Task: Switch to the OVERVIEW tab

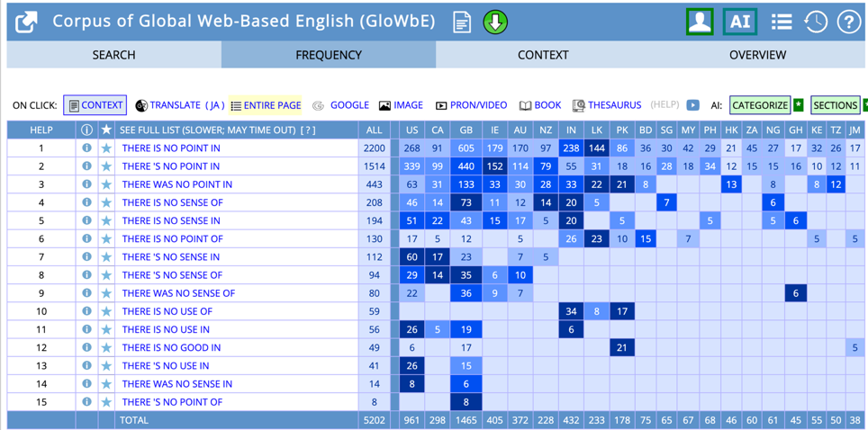Action: click(x=758, y=55)
